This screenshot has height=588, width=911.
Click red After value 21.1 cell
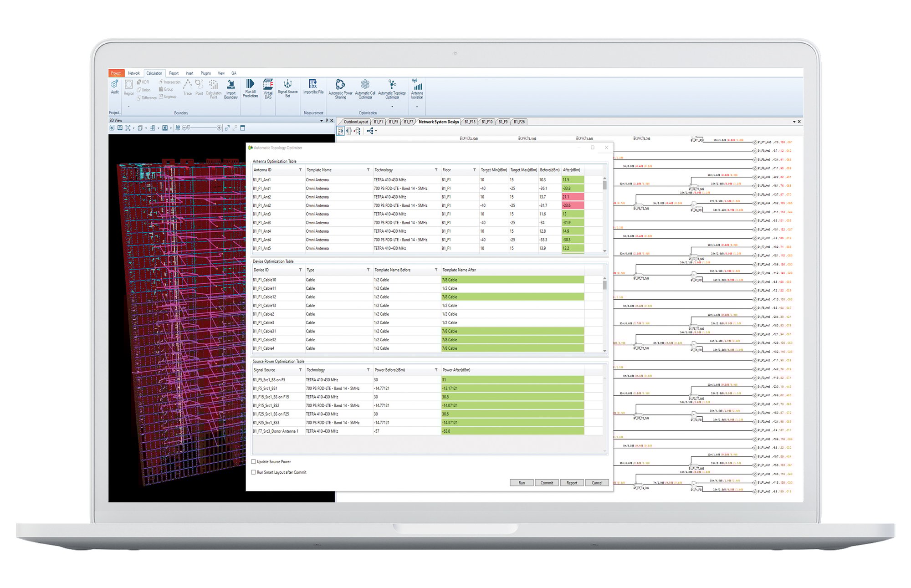point(573,197)
